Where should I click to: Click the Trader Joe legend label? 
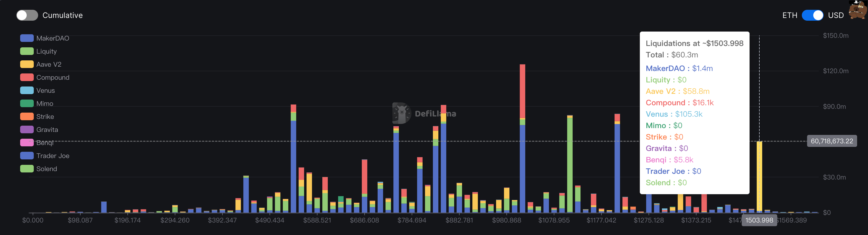(x=53, y=156)
